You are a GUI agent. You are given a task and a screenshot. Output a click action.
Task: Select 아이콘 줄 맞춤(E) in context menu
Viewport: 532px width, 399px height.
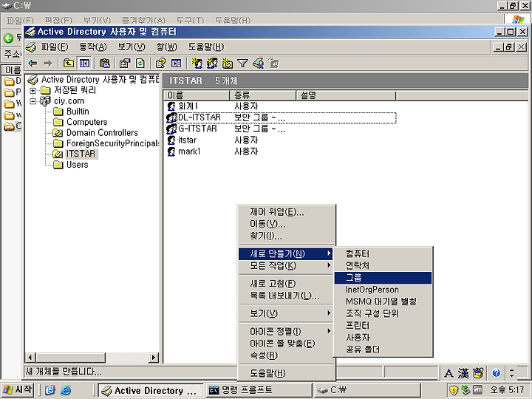287,344
